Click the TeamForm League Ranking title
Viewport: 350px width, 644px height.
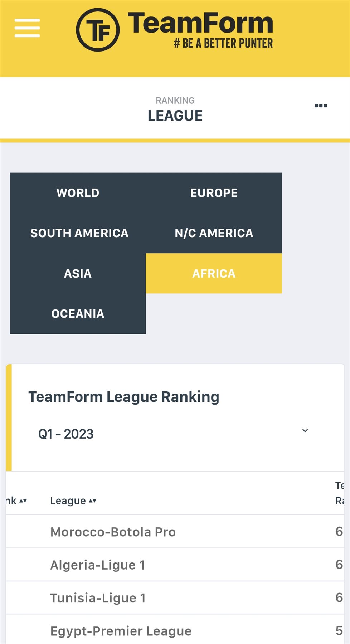[x=124, y=397]
